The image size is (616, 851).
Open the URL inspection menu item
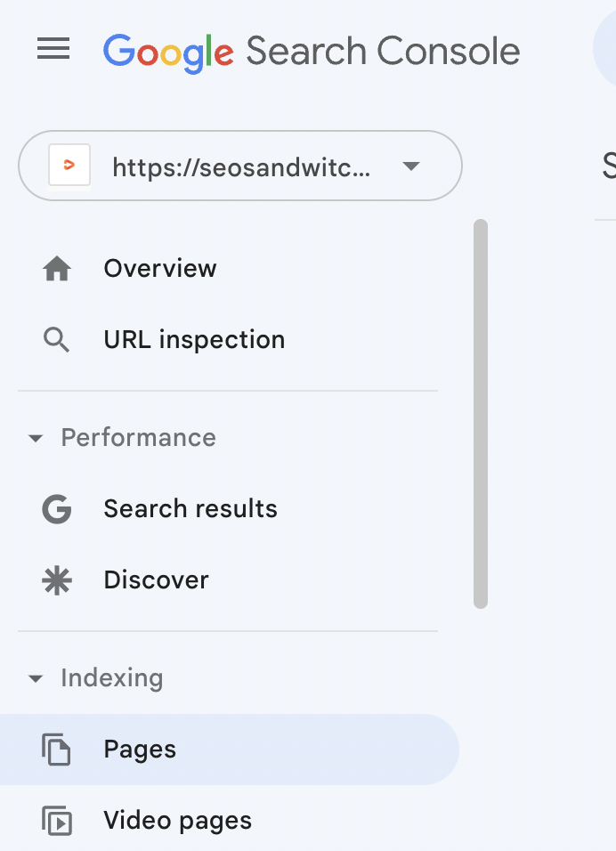point(194,340)
